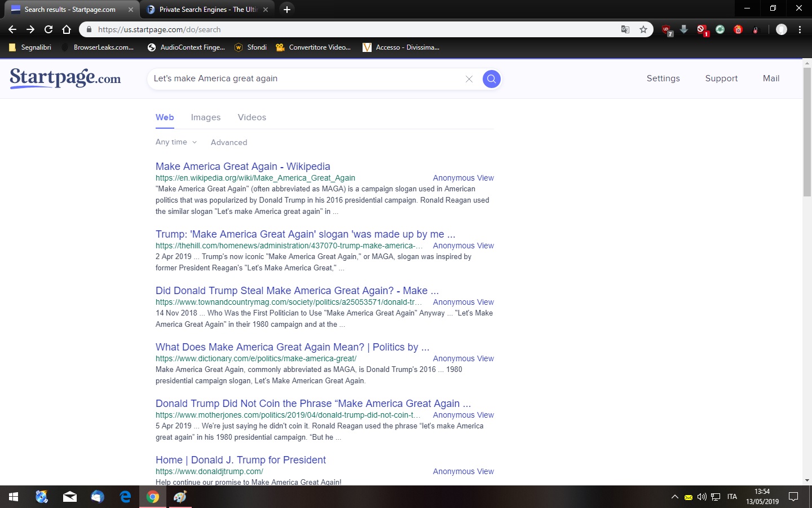Screen dimensions: 812x508
Task: Click the Startpage.com logo
Action: point(65,78)
